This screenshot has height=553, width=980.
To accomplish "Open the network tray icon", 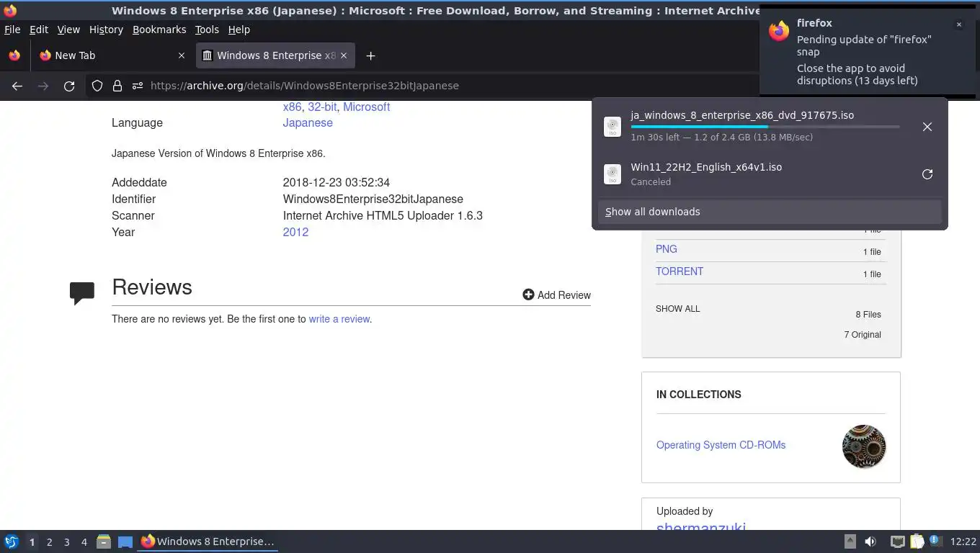I will [897, 541].
